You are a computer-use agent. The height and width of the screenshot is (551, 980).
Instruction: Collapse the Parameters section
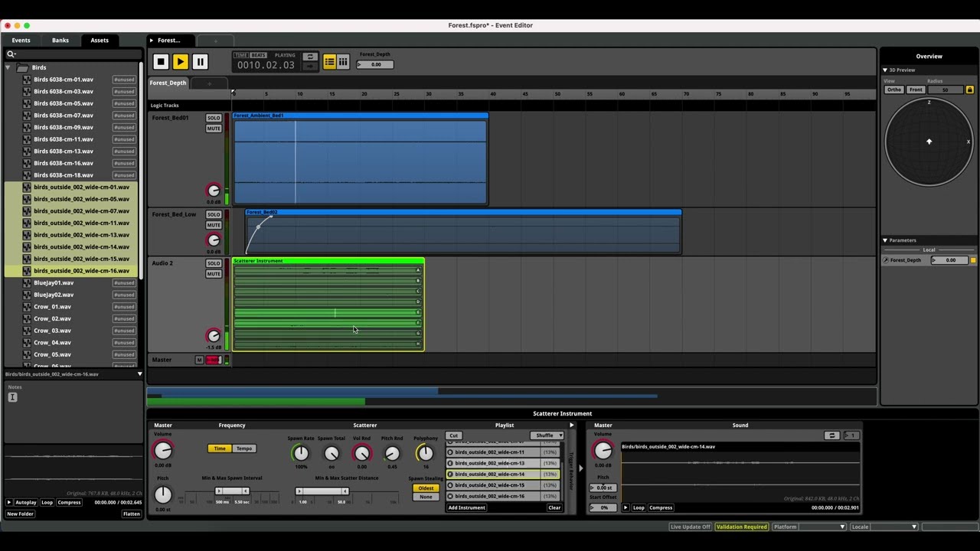[x=886, y=240]
